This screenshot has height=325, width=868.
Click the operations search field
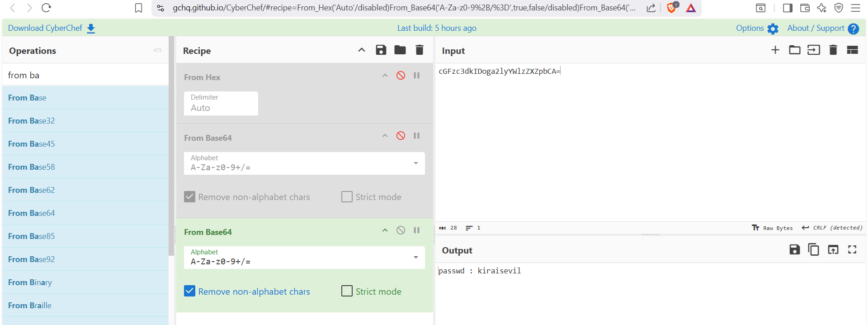click(x=85, y=75)
